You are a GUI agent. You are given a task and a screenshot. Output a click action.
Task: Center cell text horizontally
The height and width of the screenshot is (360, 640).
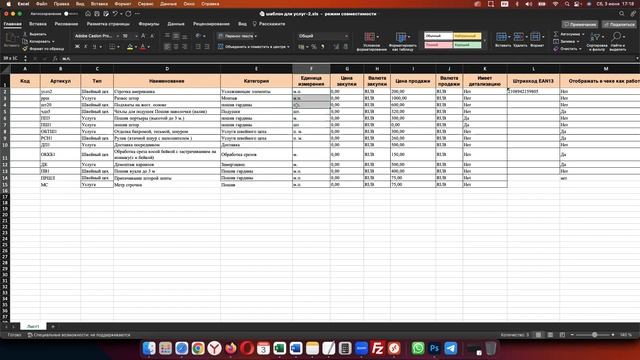(176, 47)
